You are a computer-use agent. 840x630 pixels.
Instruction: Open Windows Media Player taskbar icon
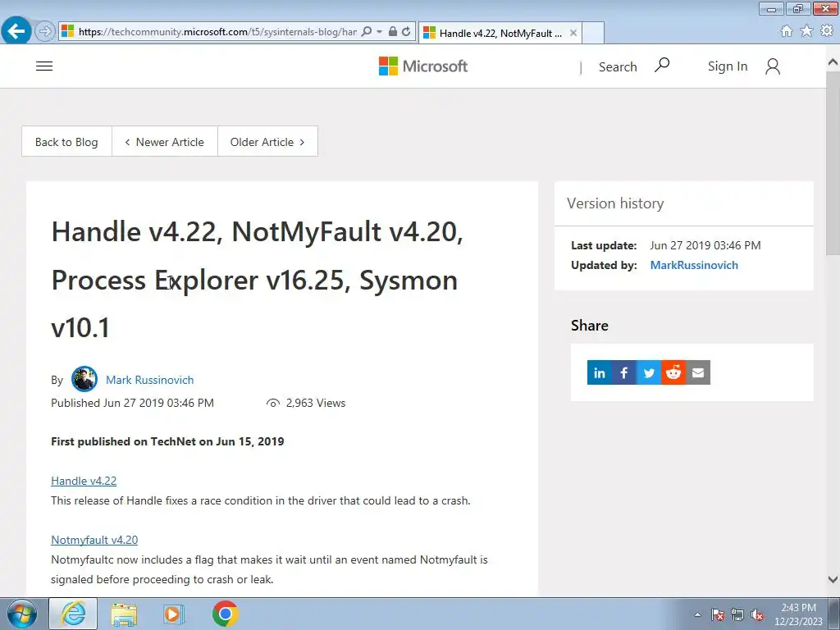click(x=173, y=614)
